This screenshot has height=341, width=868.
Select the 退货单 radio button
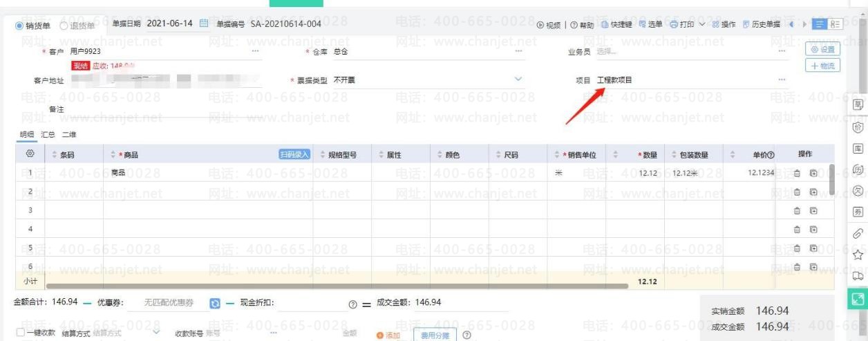tap(64, 26)
